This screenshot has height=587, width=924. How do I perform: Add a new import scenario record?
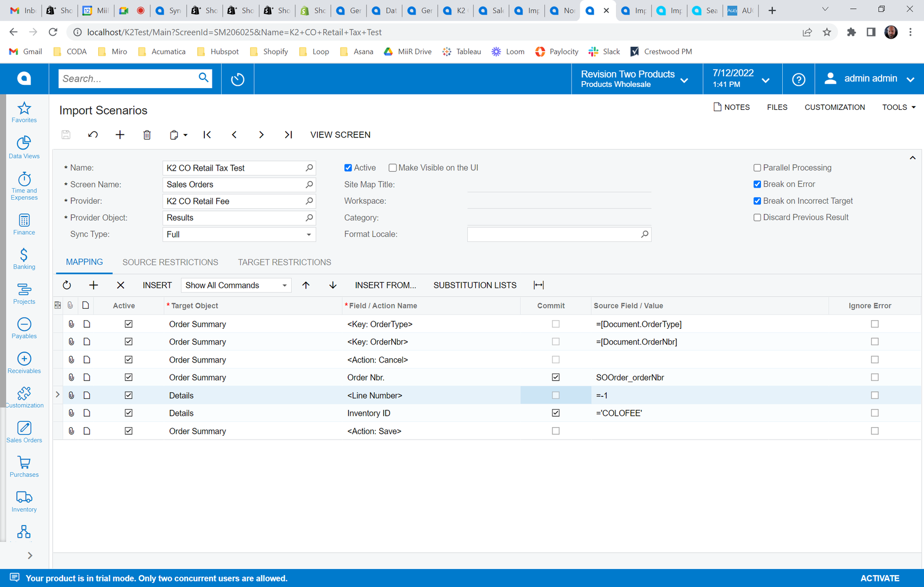(x=120, y=135)
